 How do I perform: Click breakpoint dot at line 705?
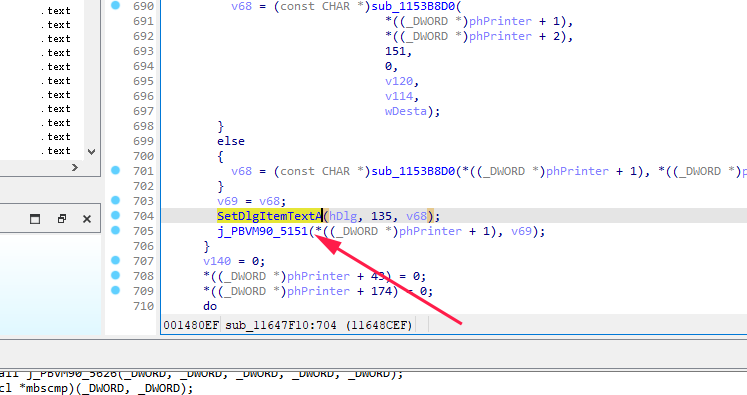tap(115, 231)
